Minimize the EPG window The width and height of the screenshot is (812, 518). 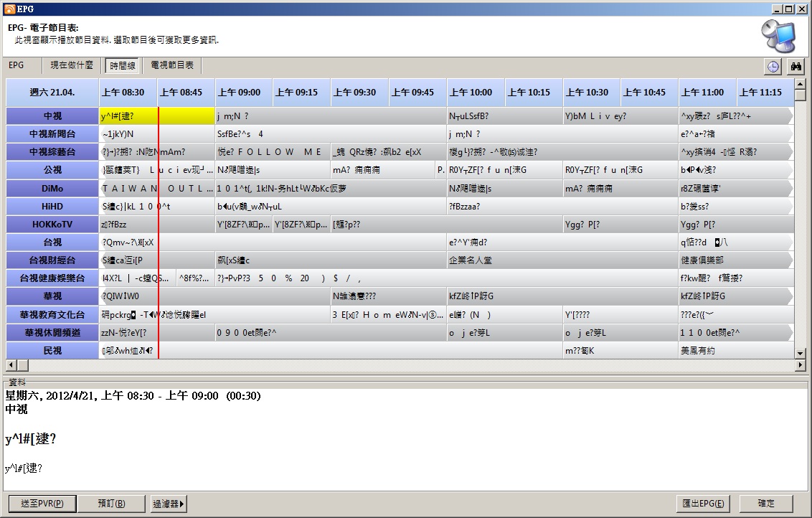pos(777,9)
